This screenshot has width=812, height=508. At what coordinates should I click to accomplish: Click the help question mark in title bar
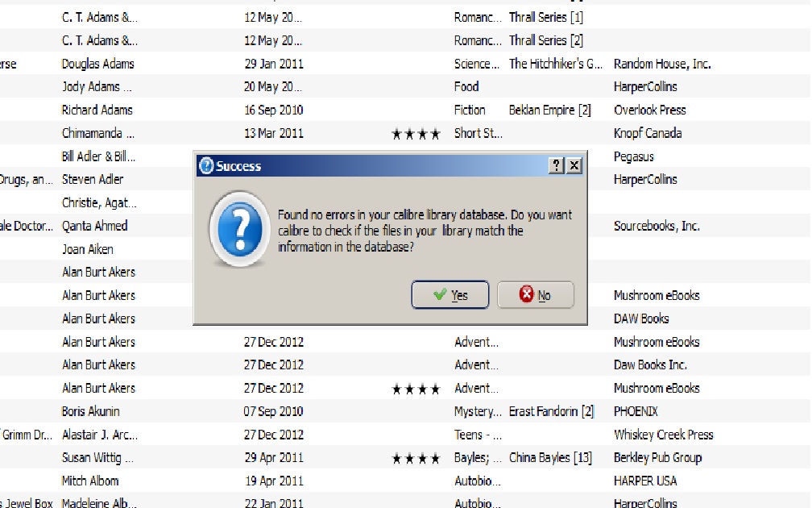coord(556,165)
